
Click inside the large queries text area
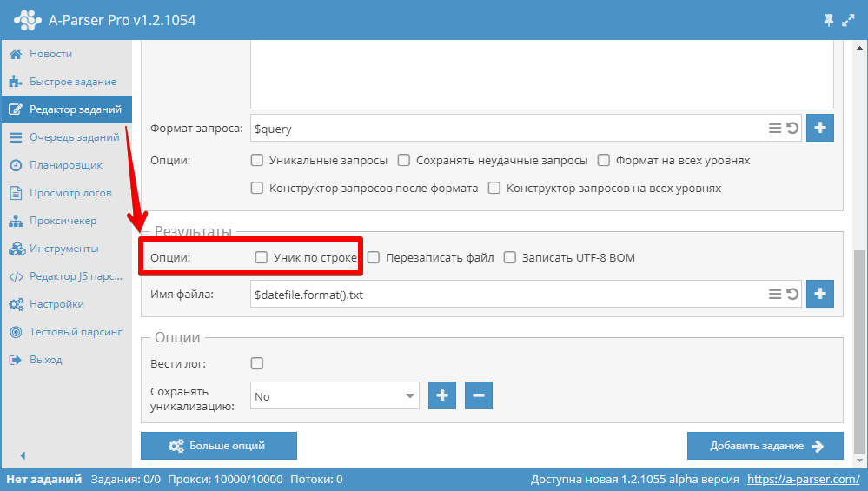tap(542, 75)
